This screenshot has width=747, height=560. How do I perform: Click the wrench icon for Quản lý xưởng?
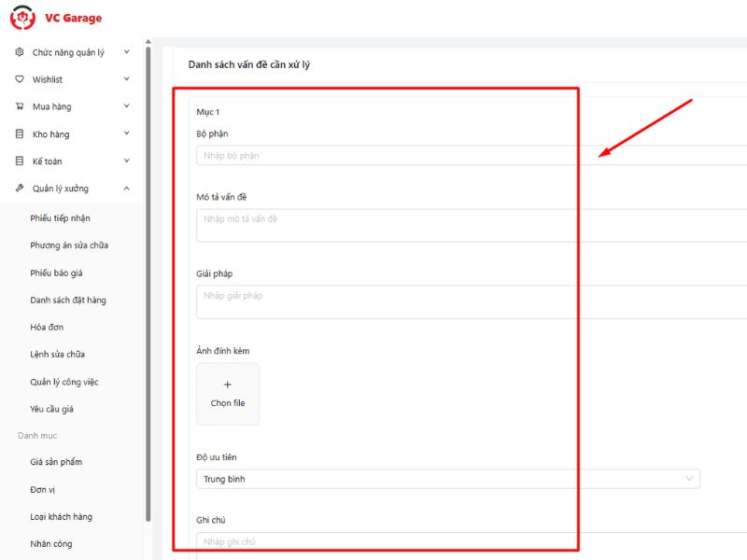click(x=20, y=189)
